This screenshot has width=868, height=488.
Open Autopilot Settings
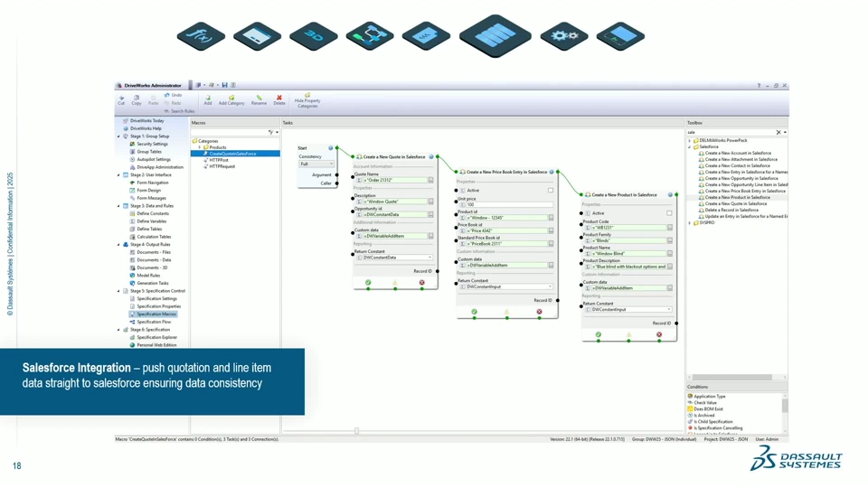point(154,159)
